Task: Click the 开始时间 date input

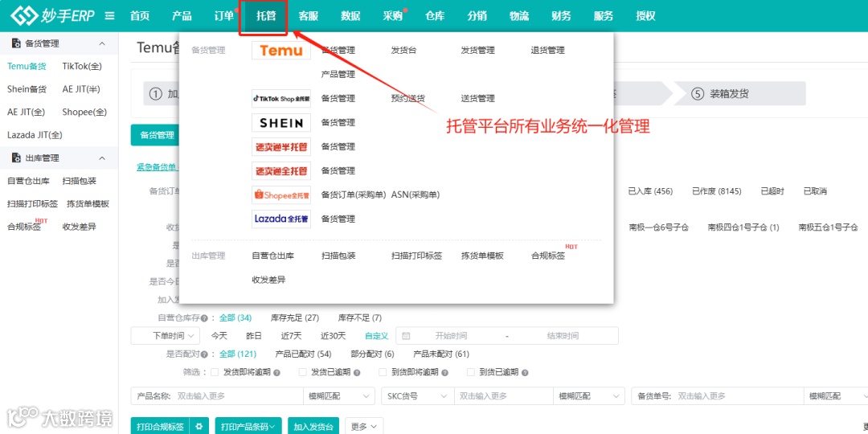Action: 451,336
